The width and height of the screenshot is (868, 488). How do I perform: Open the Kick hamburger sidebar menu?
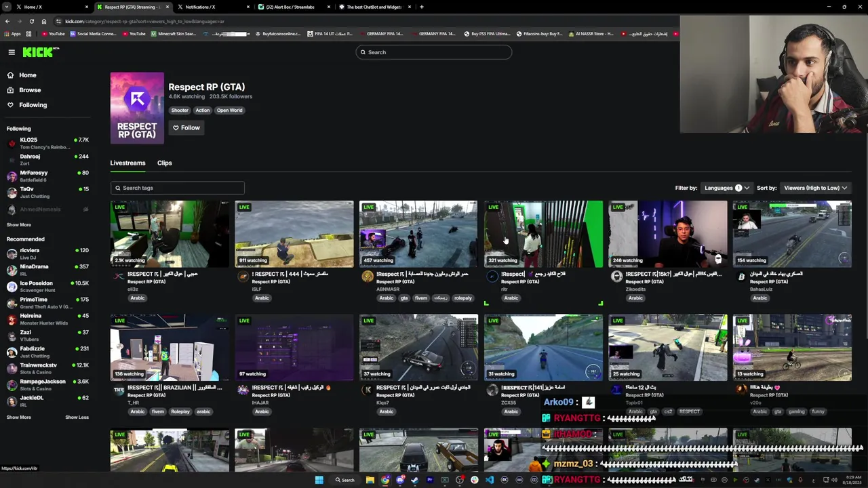[x=12, y=52]
